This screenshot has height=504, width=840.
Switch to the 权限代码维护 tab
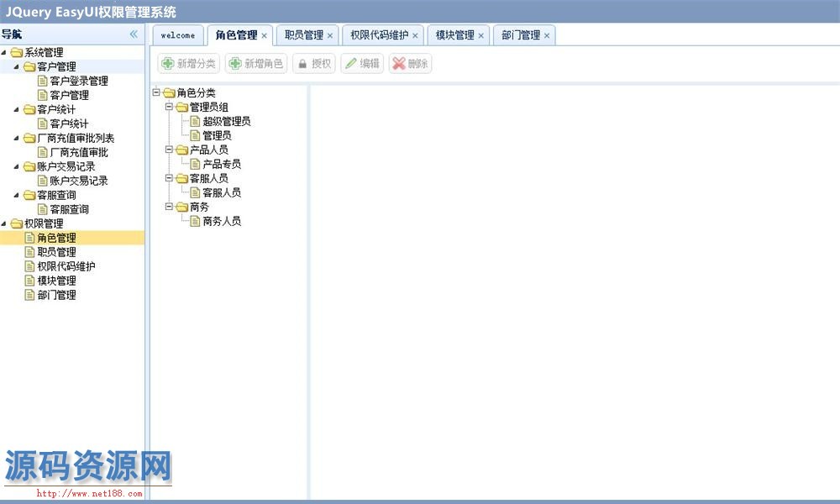pos(379,35)
